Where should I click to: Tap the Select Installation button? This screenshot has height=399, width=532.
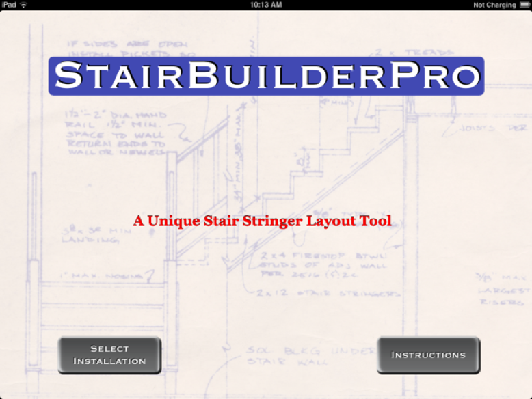click(x=109, y=355)
